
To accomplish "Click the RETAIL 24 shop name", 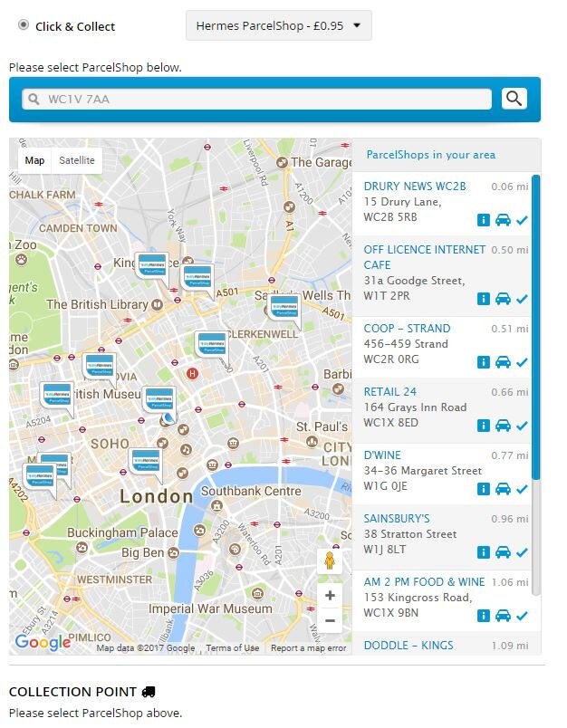I will tap(390, 392).
